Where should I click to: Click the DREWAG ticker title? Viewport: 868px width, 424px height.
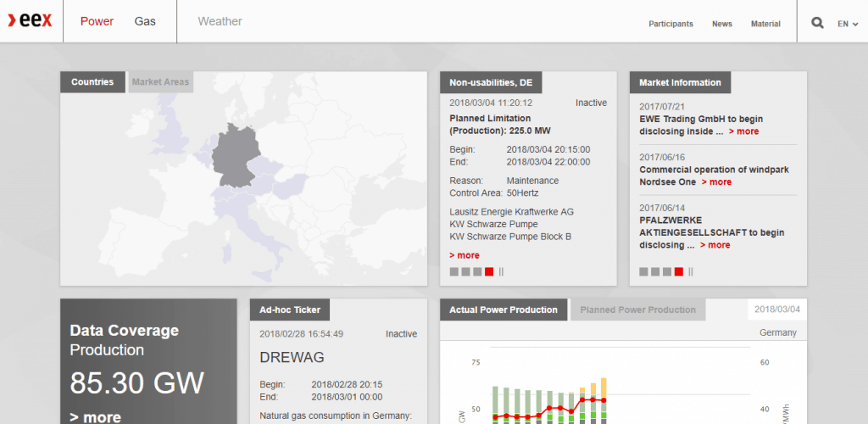click(292, 358)
